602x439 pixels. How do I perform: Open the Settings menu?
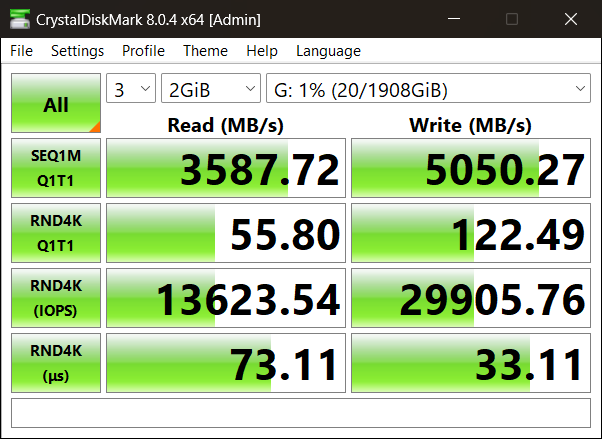(x=77, y=51)
